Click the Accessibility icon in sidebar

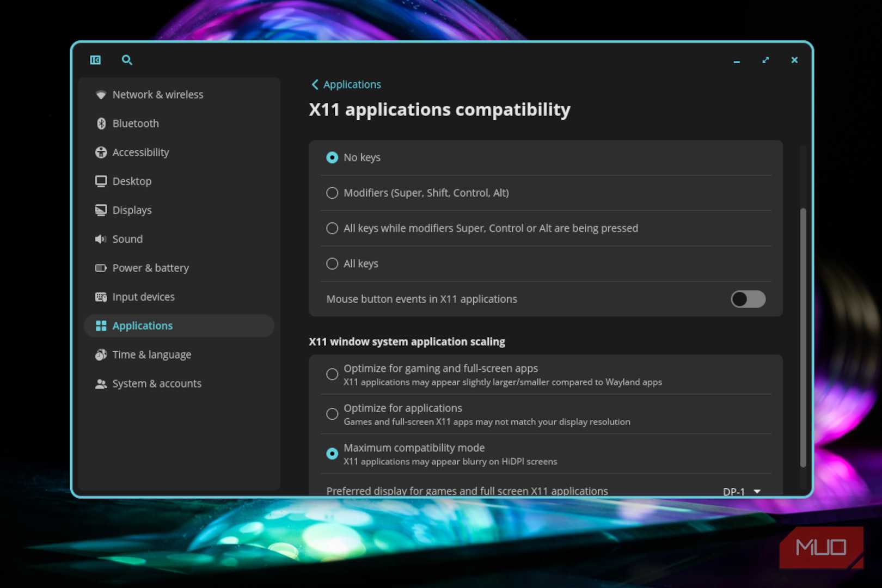(101, 152)
